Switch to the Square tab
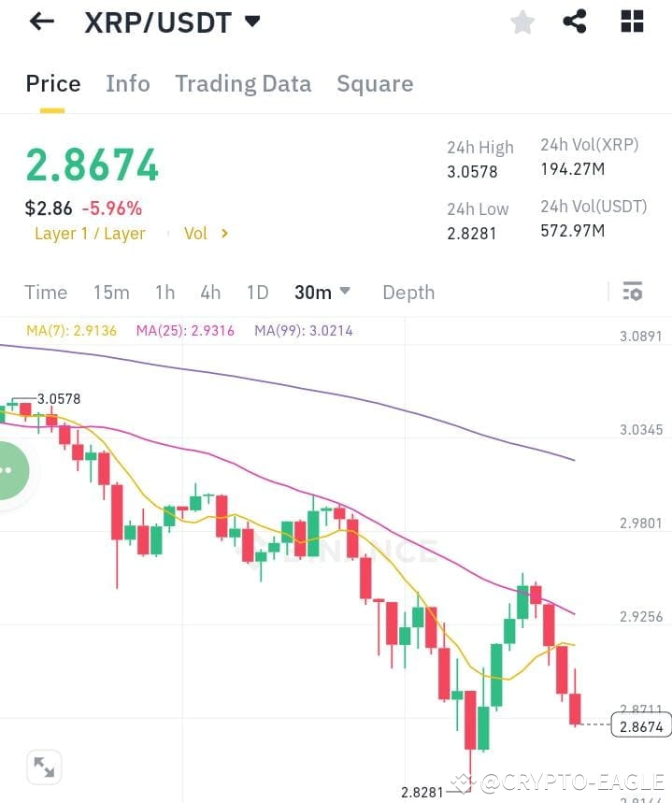The height and width of the screenshot is (803, 672). [x=375, y=83]
